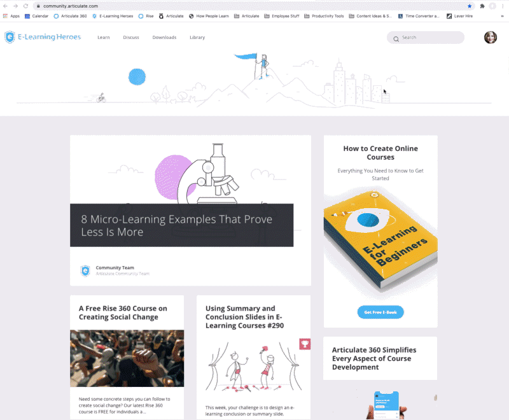Expand the Productivity Tools bookmark folder
This screenshot has height=420, width=509.
(324, 16)
